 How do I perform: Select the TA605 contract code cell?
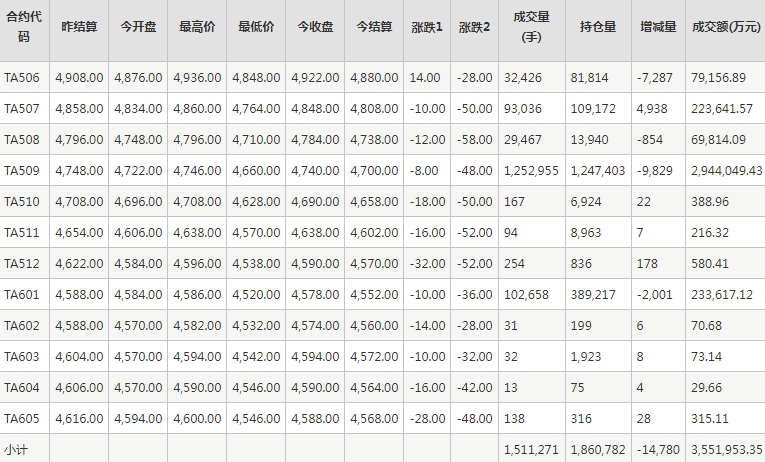pos(22,419)
